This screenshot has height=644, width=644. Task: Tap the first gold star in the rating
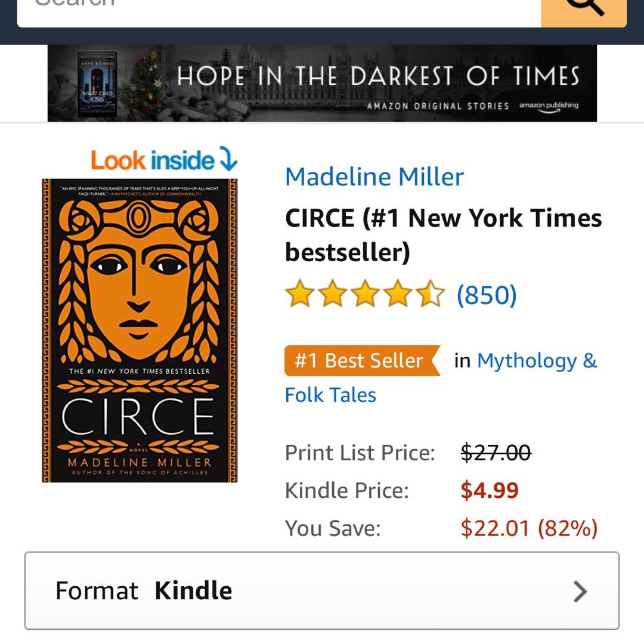[x=299, y=295]
